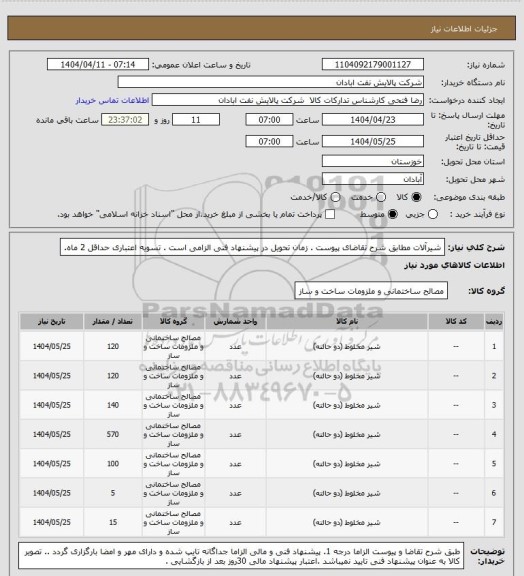
Task: Click item name in row 7
Action: [x=347, y=522]
